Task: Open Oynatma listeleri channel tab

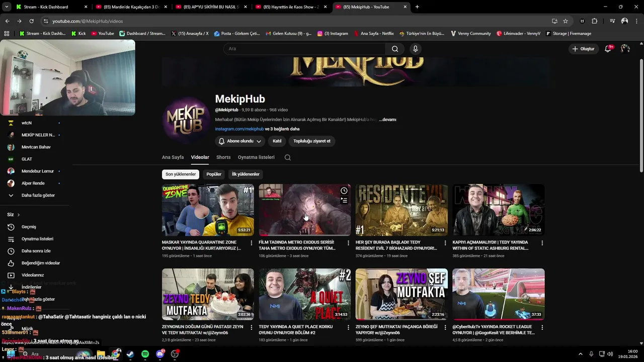Action: click(x=256, y=157)
